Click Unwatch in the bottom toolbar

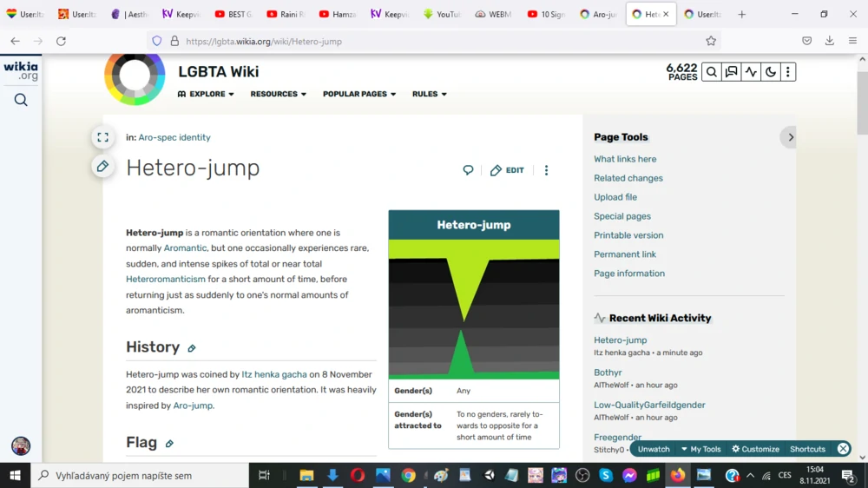pyautogui.click(x=654, y=449)
